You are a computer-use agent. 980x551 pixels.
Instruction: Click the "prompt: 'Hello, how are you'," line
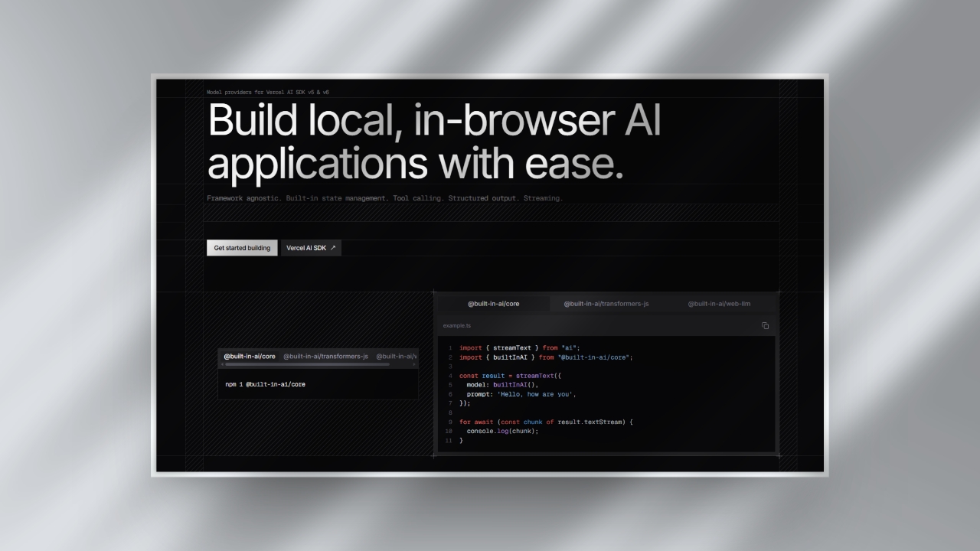click(x=521, y=394)
